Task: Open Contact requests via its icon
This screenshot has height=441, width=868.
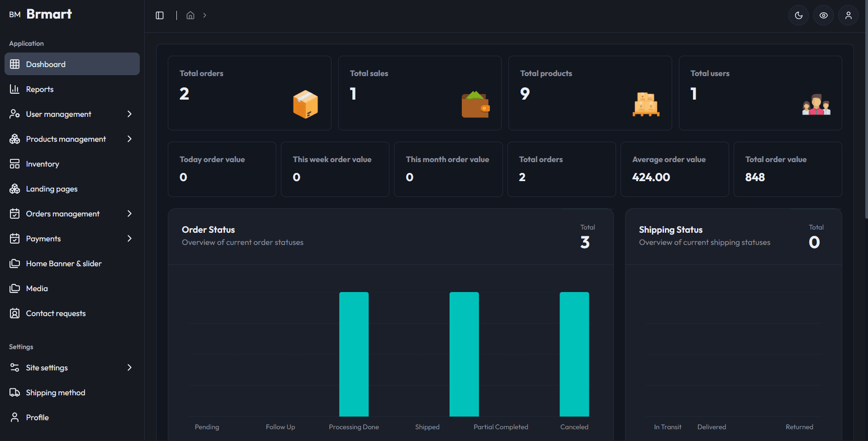Action: [15, 313]
